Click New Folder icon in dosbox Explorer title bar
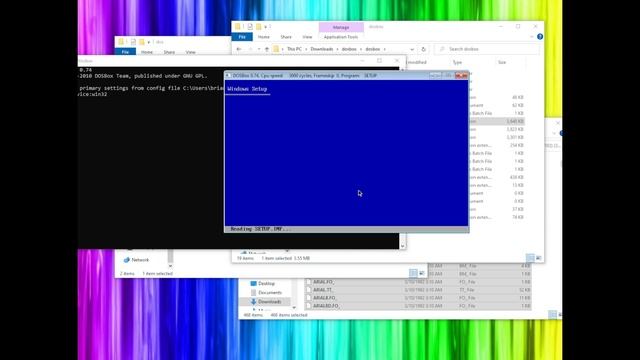This screenshot has width=640, height=360. tap(258, 27)
